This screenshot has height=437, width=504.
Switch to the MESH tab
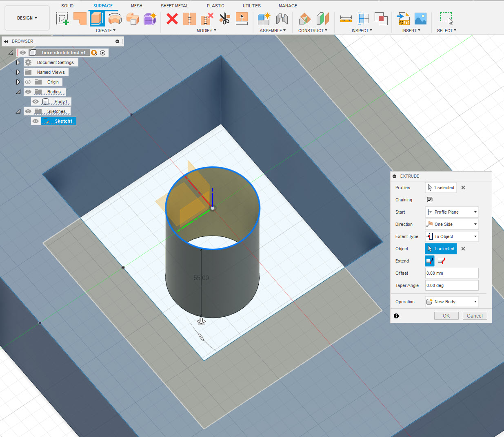[137, 6]
